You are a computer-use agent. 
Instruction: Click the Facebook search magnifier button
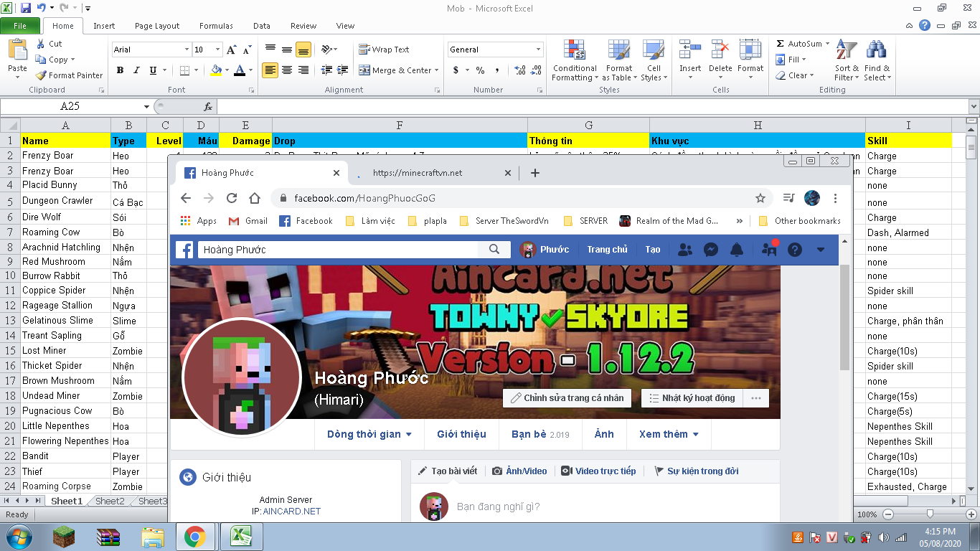pyautogui.click(x=494, y=250)
